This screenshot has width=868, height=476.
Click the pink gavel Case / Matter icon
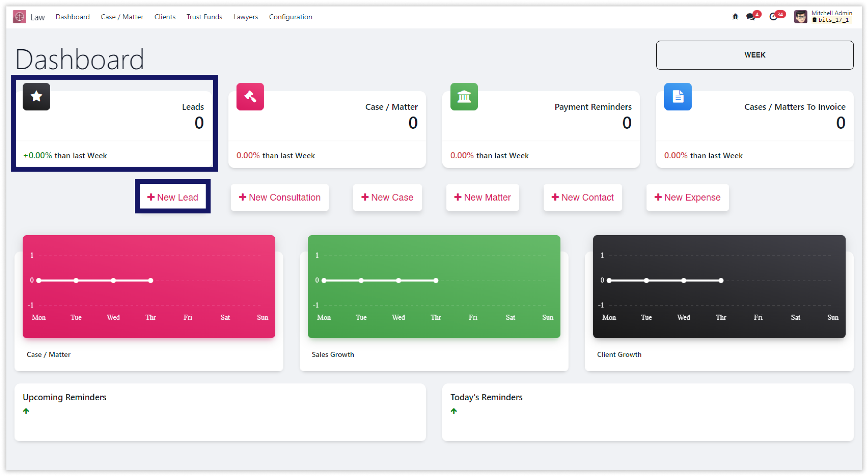tap(250, 97)
